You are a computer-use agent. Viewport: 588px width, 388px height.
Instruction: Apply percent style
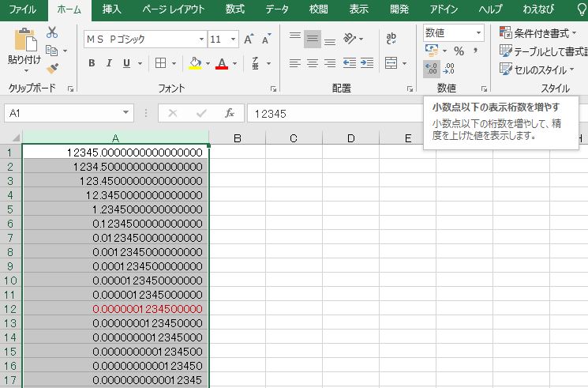459,51
